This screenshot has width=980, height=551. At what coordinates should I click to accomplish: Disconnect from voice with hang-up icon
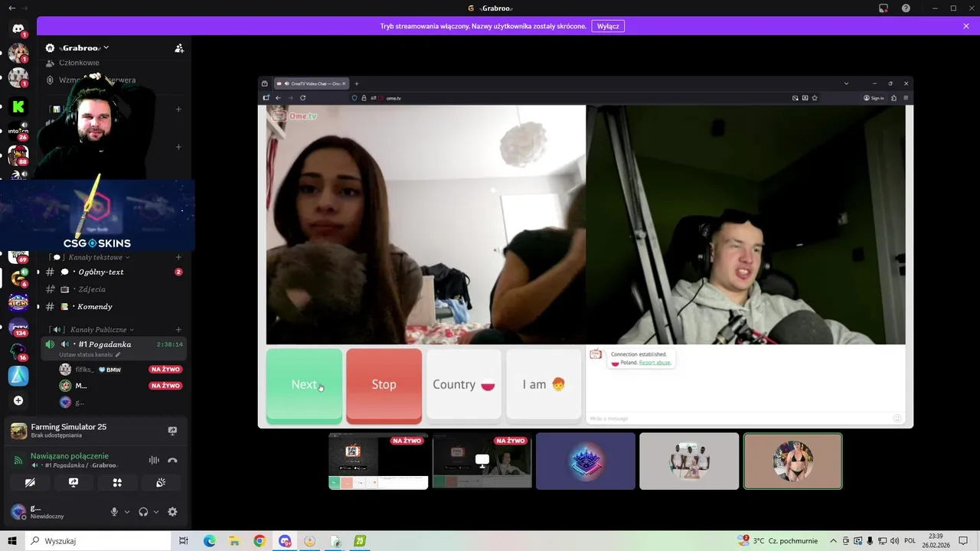pos(172,461)
